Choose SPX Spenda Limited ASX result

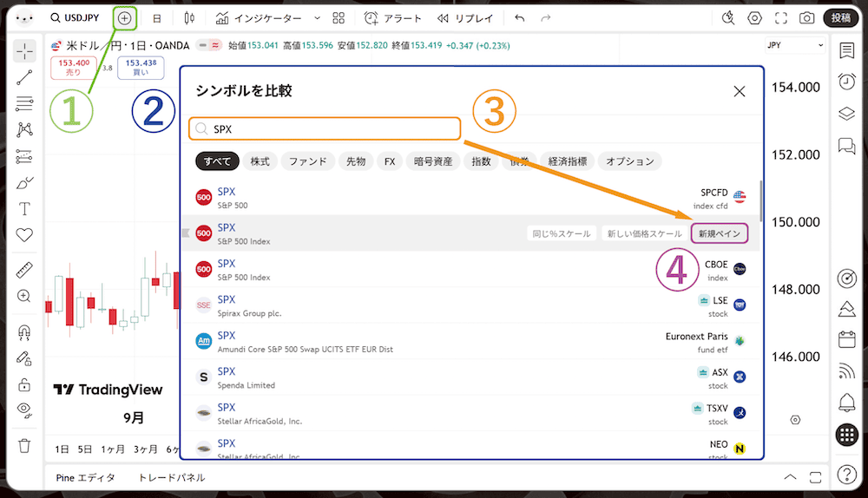pyautogui.click(x=470, y=377)
